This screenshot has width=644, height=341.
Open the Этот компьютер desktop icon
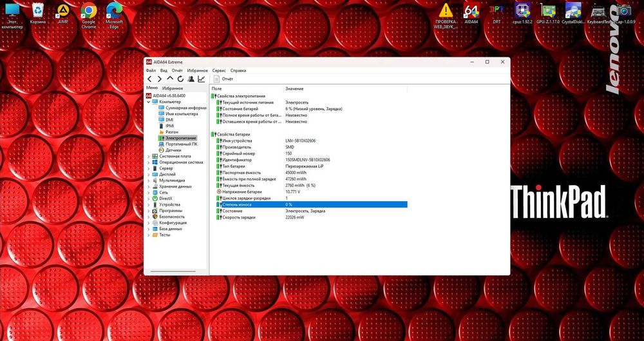[12, 17]
